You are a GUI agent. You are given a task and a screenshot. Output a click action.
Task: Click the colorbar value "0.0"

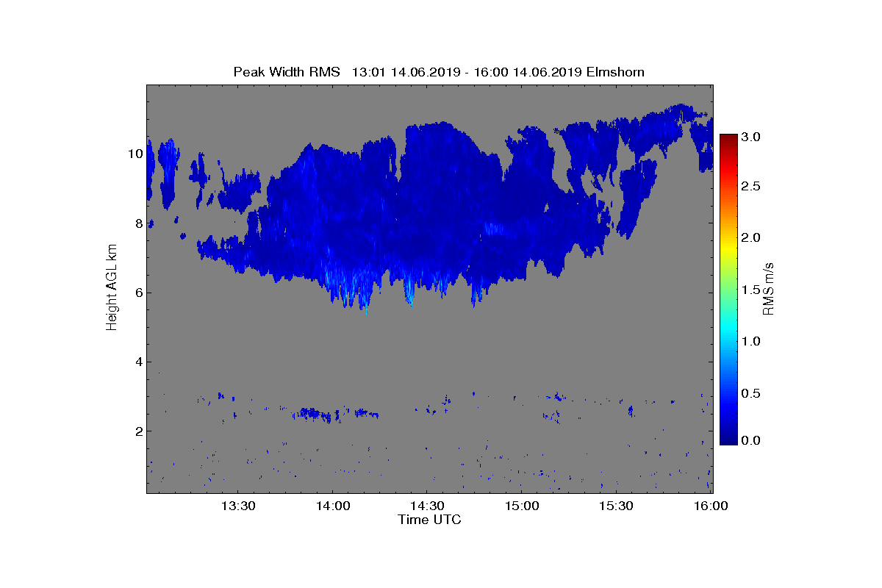point(751,440)
